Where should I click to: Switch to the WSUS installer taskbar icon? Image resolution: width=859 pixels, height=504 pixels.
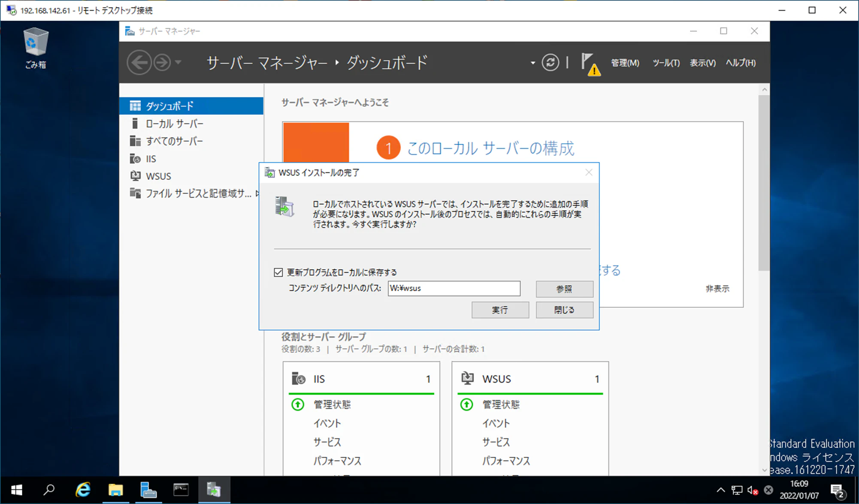click(214, 490)
